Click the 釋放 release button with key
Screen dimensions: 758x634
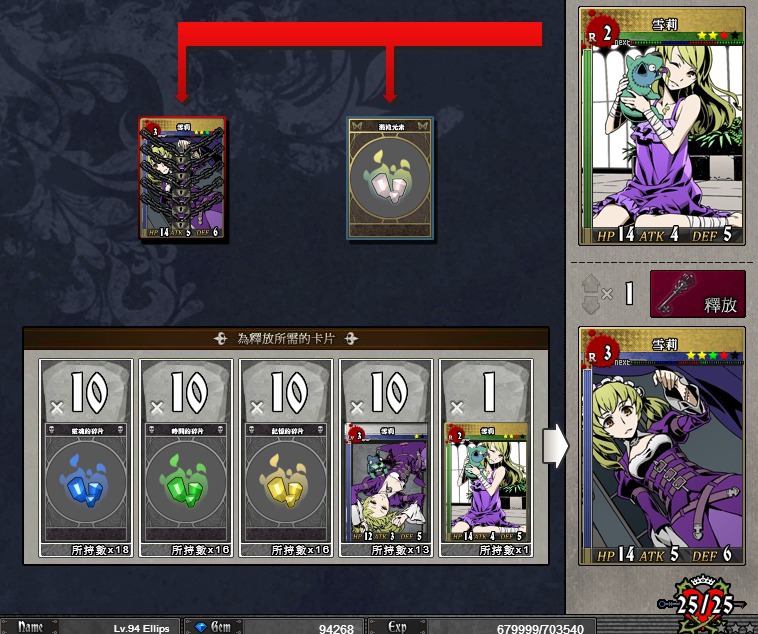coord(698,294)
